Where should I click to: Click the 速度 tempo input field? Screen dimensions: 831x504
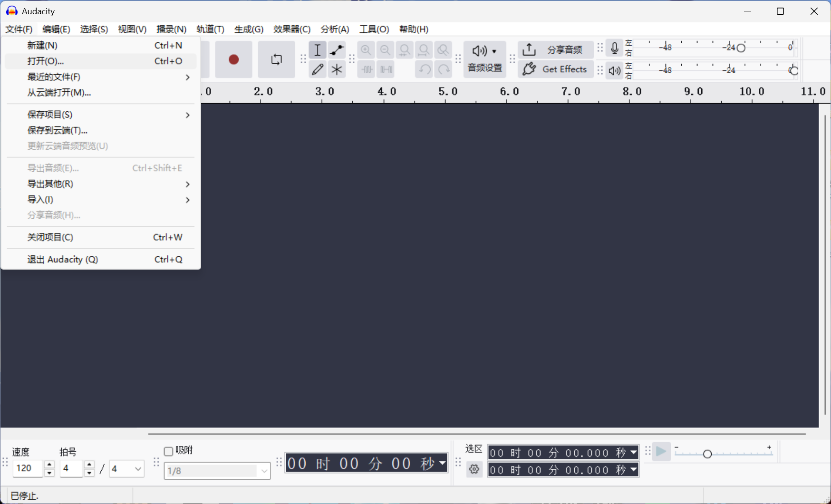(28, 469)
